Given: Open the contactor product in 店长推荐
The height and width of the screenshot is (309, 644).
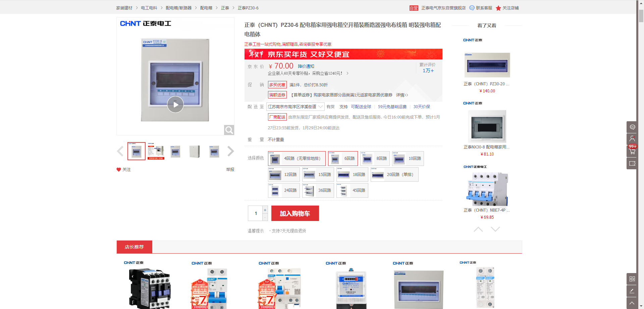Looking at the screenshot, I should (x=150, y=288).
